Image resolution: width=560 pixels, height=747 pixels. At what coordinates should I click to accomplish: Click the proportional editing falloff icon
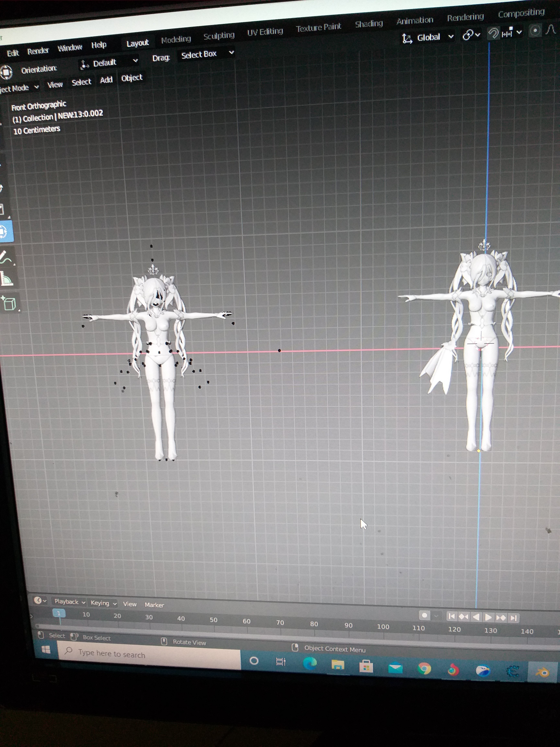(551, 30)
